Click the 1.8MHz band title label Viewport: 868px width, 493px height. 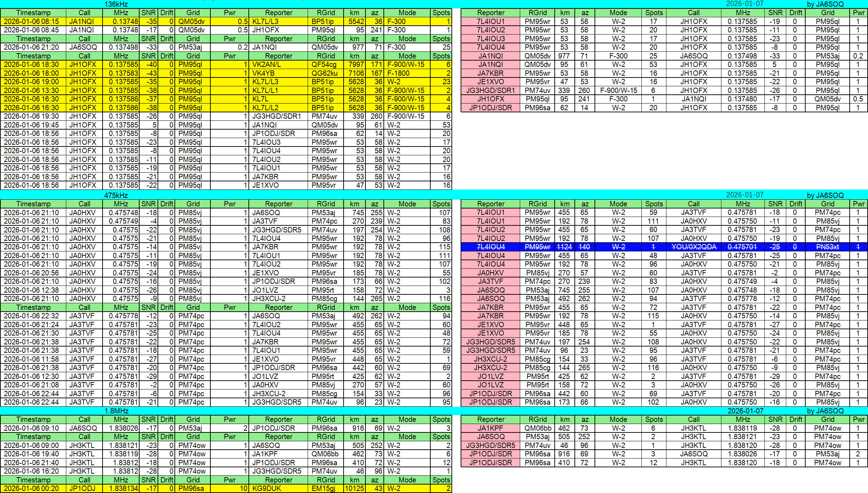coord(116,411)
